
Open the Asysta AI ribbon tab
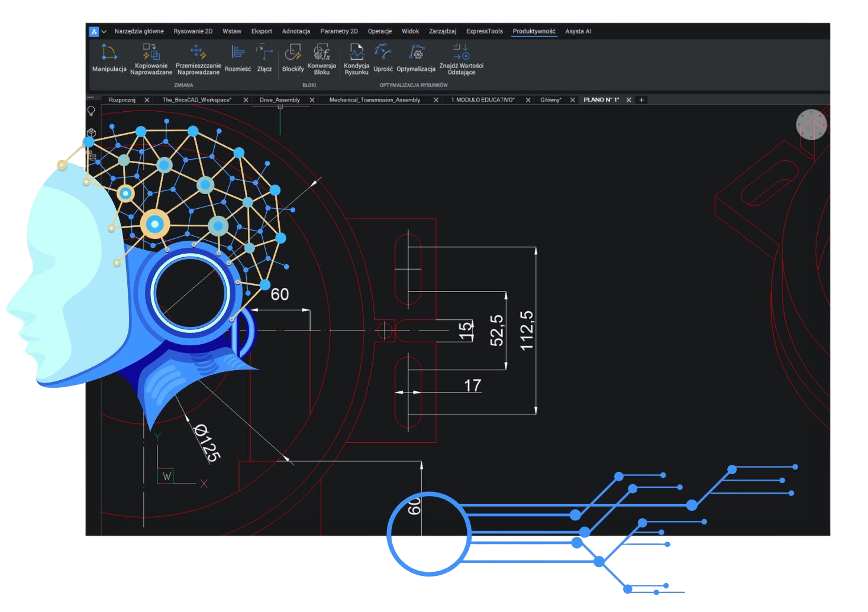click(x=578, y=31)
